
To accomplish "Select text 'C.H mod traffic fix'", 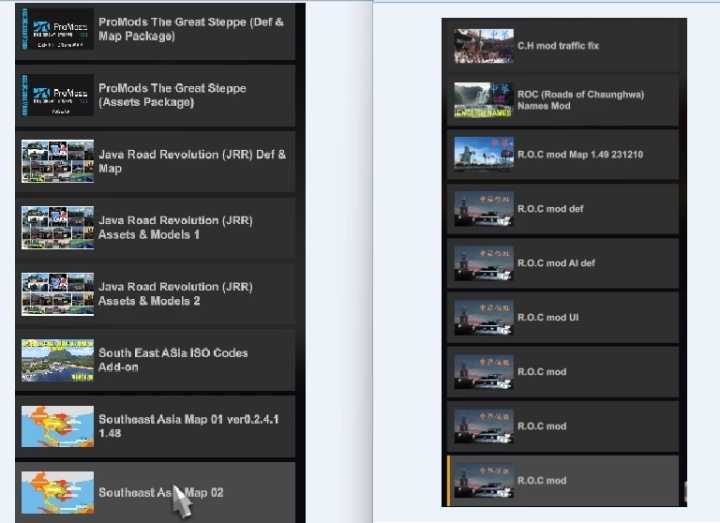I will (x=558, y=46).
